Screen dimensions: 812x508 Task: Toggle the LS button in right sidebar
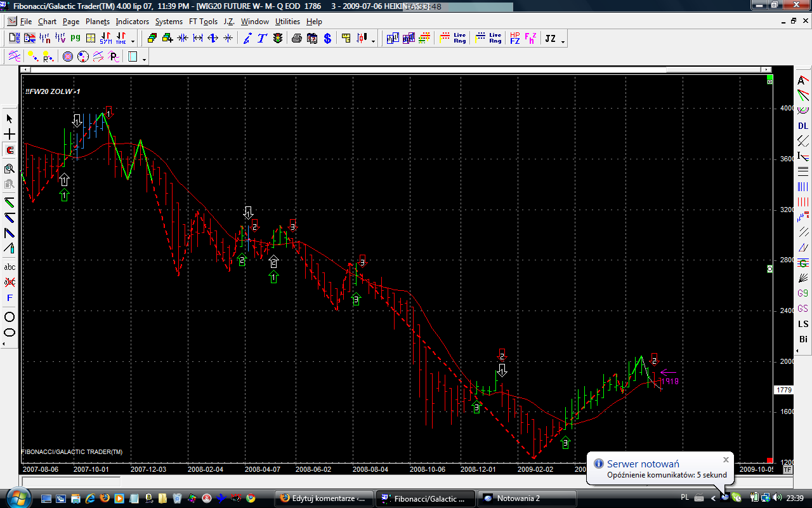pyautogui.click(x=803, y=324)
